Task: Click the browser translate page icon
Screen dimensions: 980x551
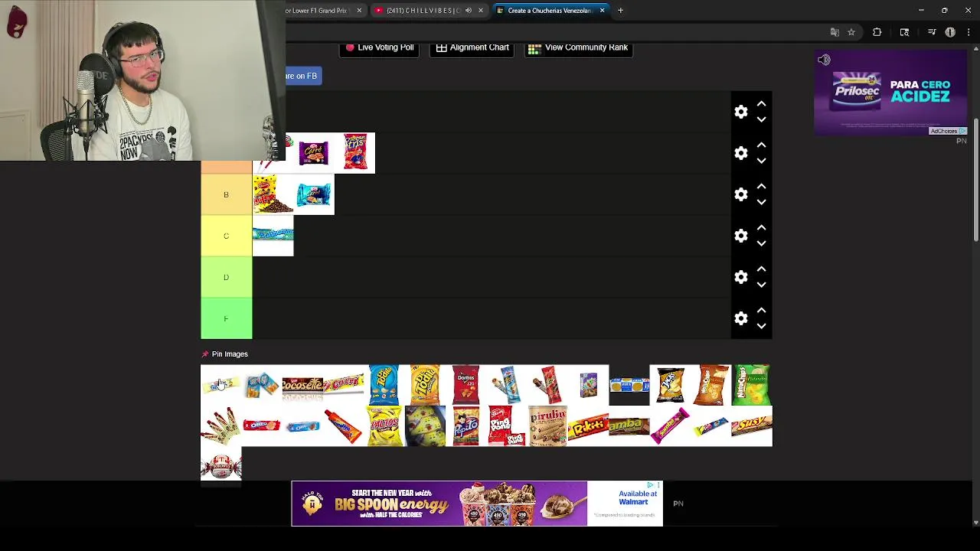Action: coord(835,32)
